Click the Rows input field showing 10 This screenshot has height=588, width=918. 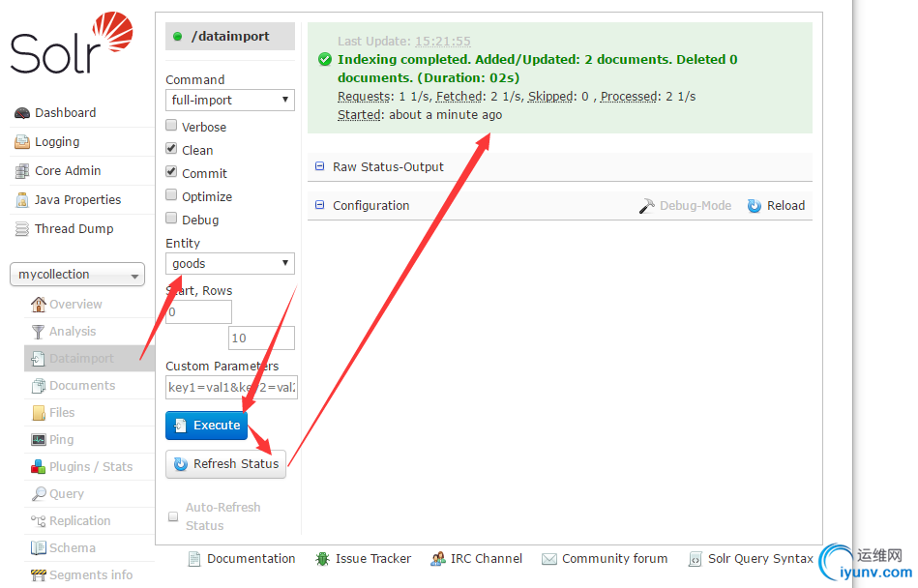pyautogui.click(x=262, y=338)
